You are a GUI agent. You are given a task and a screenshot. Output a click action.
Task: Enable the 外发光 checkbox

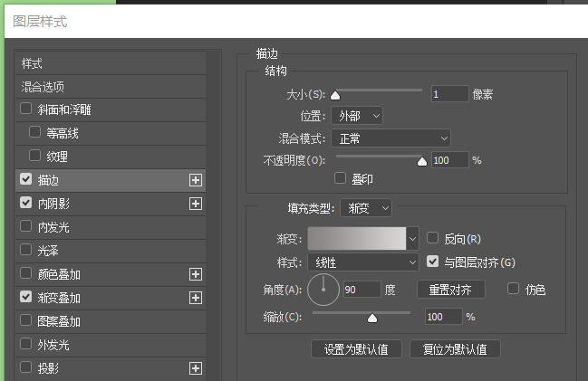click(26, 344)
